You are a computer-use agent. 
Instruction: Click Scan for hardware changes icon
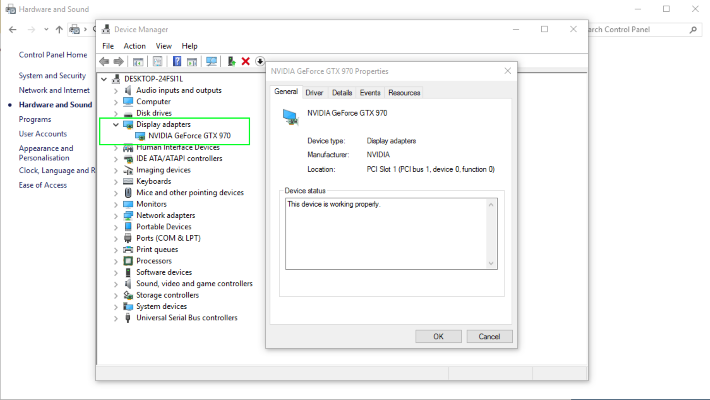[x=211, y=61]
